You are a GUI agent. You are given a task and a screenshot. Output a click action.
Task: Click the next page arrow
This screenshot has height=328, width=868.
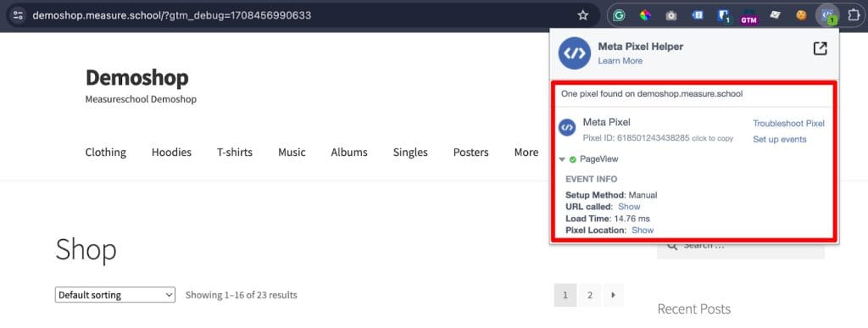613,295
